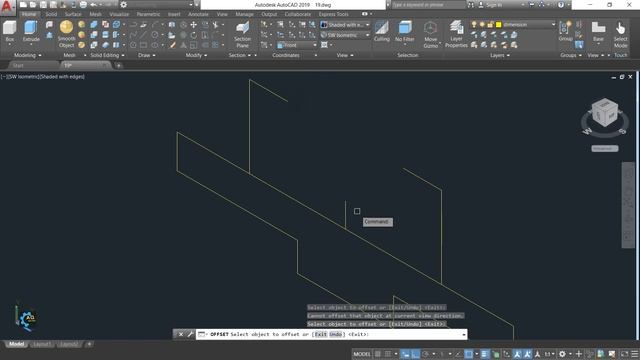Close the command line with X icon
This screenshot has width=640, height=360.
tap(181, 334)
